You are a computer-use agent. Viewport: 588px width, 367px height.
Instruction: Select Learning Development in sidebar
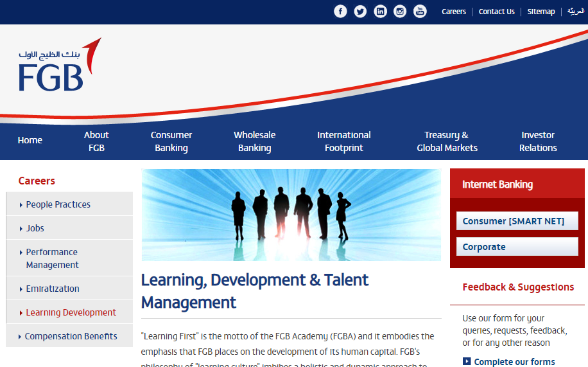click(x=70, y=312)
